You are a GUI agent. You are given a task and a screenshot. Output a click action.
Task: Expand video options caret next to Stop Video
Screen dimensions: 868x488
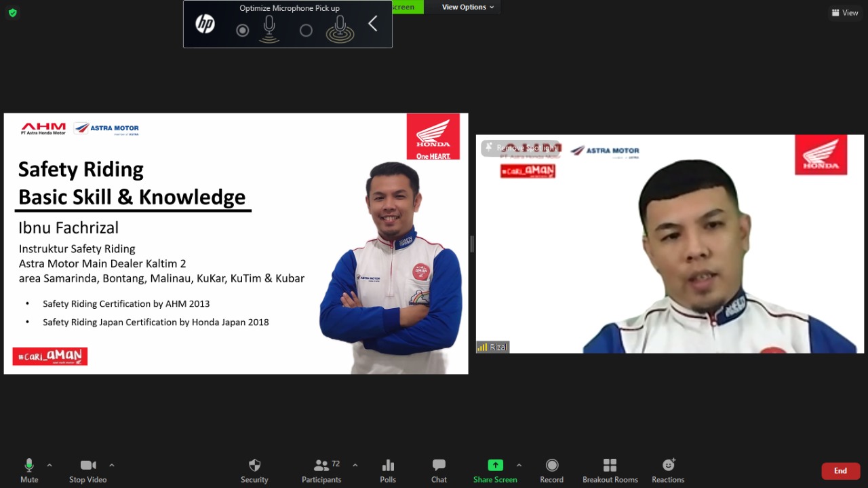112,466
